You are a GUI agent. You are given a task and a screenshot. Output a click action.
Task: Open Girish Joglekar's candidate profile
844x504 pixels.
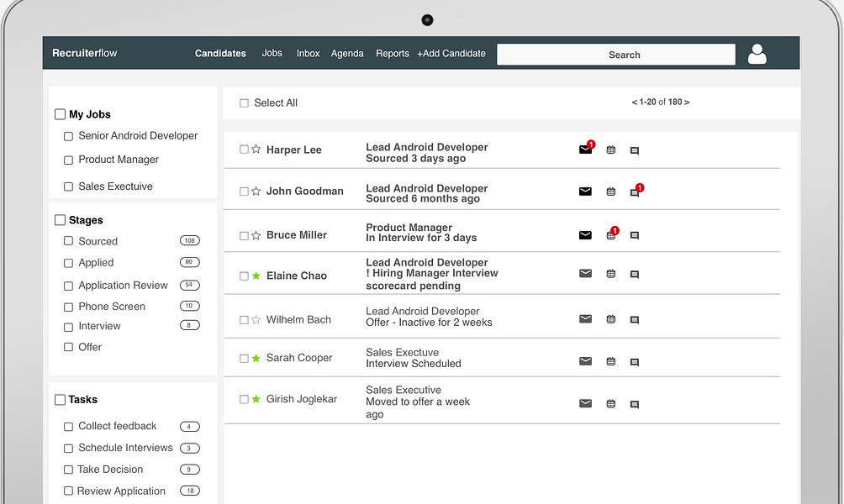click(x=302, y=399)
